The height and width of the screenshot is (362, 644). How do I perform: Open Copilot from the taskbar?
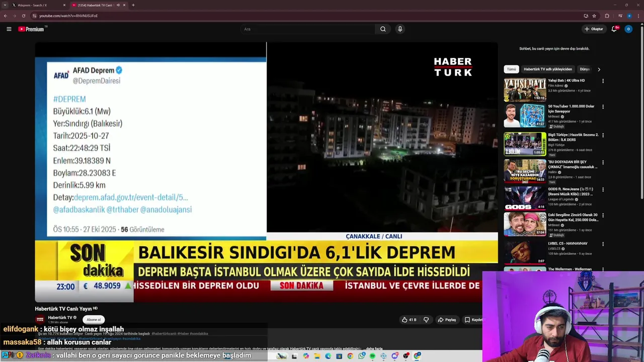306,356
